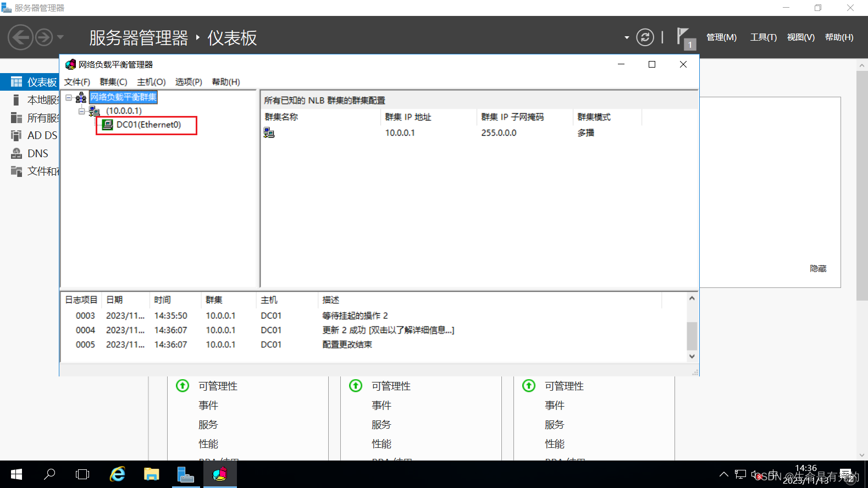Click 可管理性 link in the first tile
868x488 pixels.
[x=218, y=386]
